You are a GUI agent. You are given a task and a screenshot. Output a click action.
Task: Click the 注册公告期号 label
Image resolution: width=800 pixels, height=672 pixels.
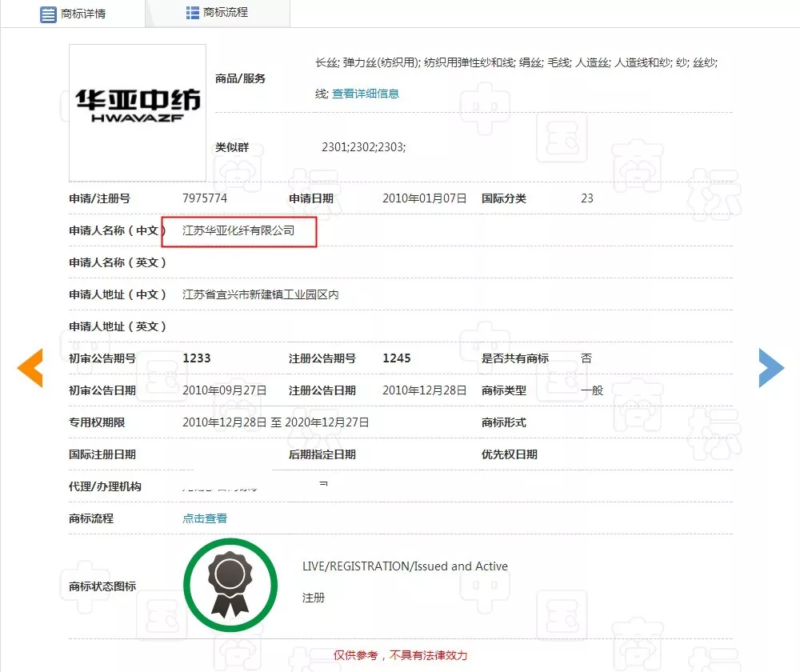point(322,358)
